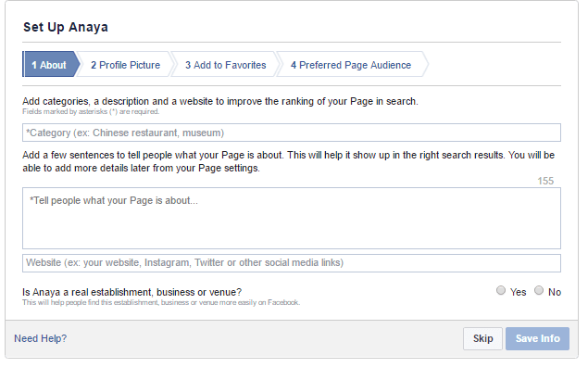The width and height of the screenshot is (588, 367).
Task: Click 'Add categories, a description' instruction text
Action: point(220,101)
